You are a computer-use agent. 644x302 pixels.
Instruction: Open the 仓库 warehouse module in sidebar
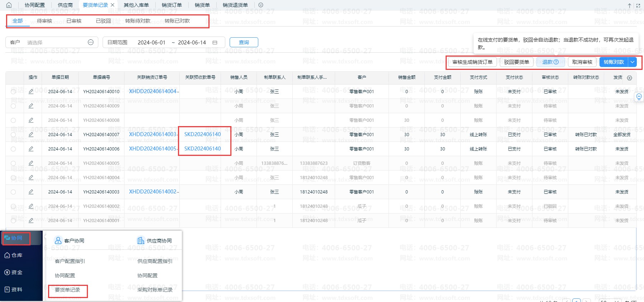point(14,255)
